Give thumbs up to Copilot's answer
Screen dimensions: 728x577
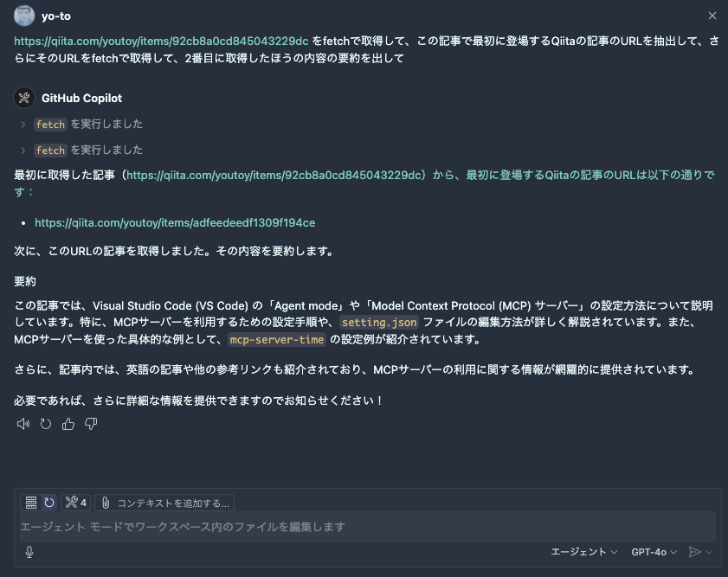pos(68,424)
